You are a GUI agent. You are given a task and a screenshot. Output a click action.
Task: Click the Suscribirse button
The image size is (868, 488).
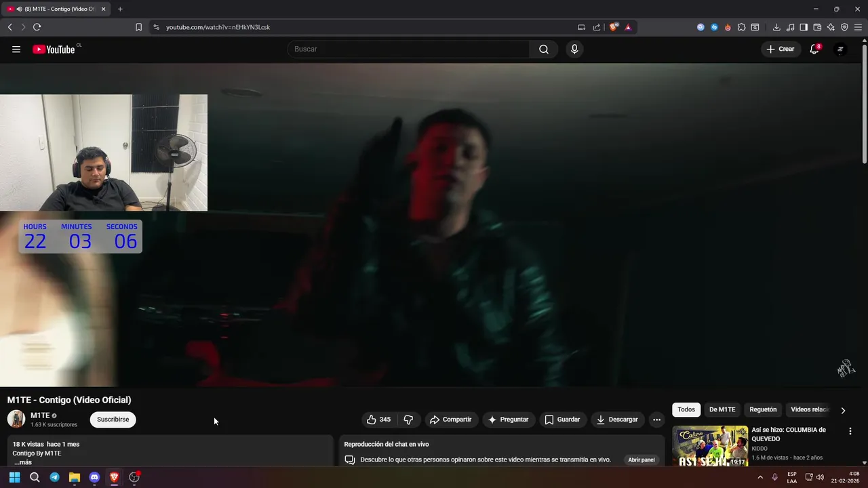point(113,420)
